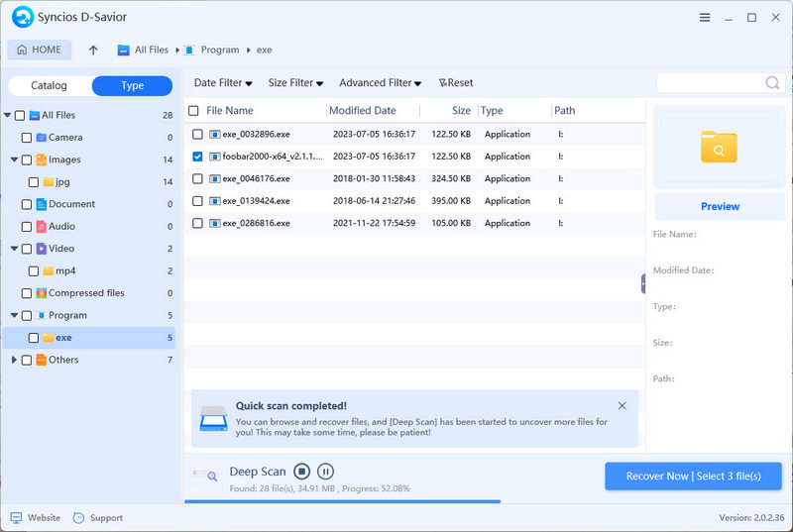Go up one folder level with the arrow

(x=93, y=50)
